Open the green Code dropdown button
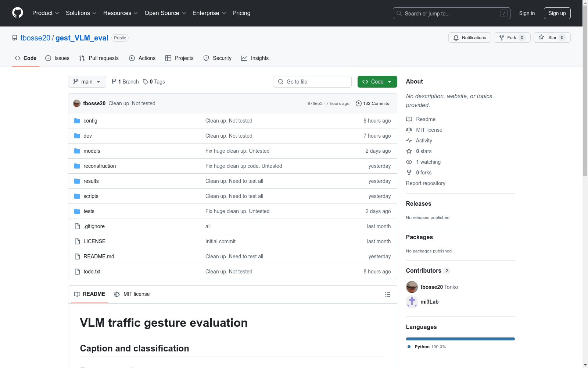 point(377,82)
